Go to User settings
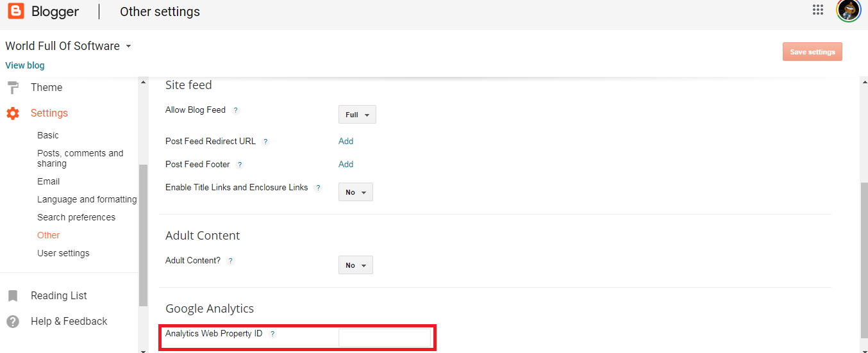 point(63,253)
